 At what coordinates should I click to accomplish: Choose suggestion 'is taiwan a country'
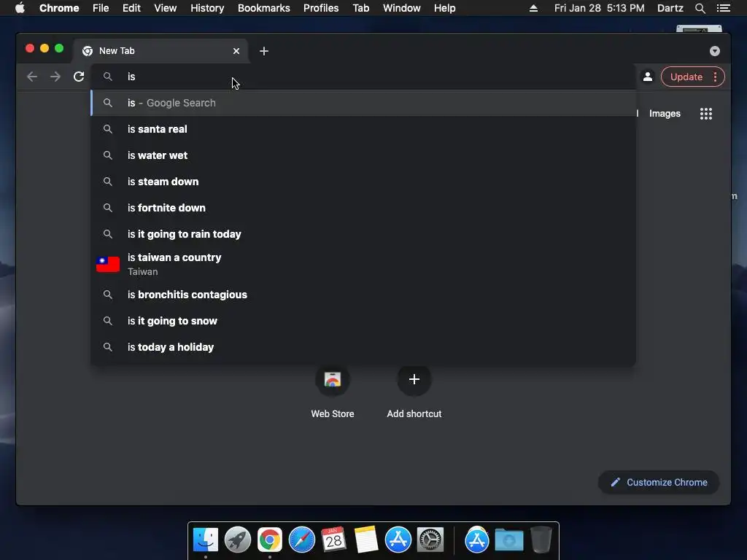point(363,264)
